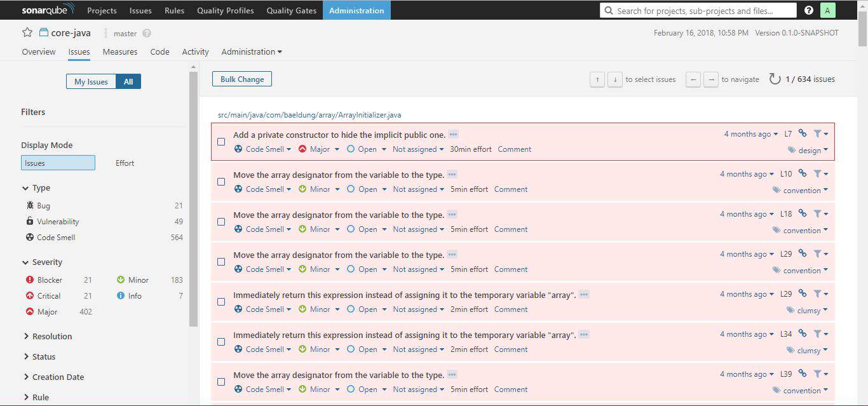Switch to the Measures tab
The width and height of the screenshot is (868, 406).
120,52
